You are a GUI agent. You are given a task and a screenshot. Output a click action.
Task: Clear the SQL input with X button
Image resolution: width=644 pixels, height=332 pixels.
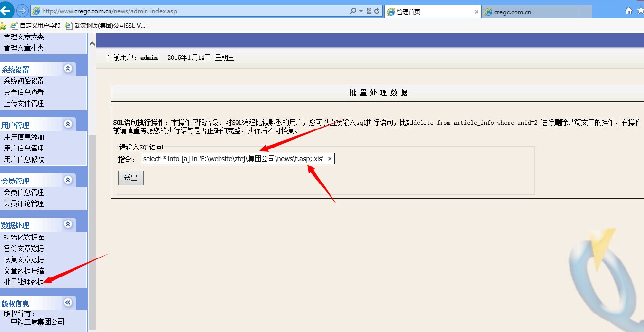pos(330,159)
